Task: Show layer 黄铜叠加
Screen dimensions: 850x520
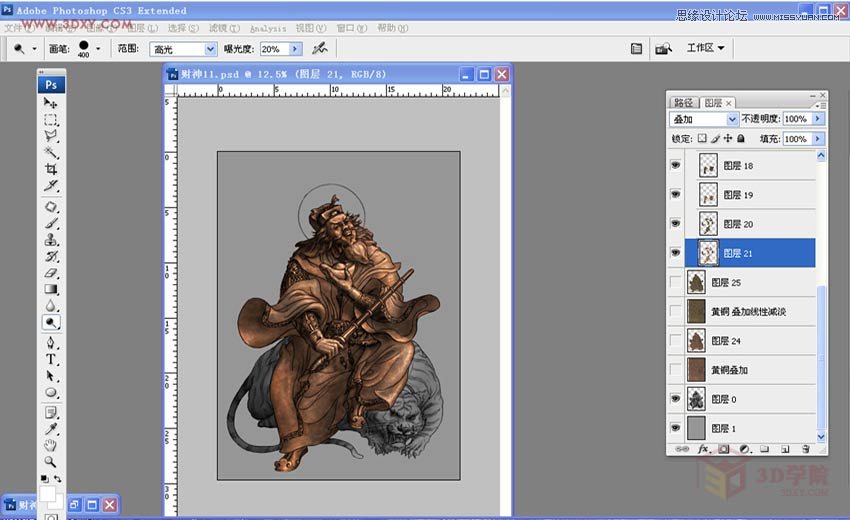Action: [675, 370]
